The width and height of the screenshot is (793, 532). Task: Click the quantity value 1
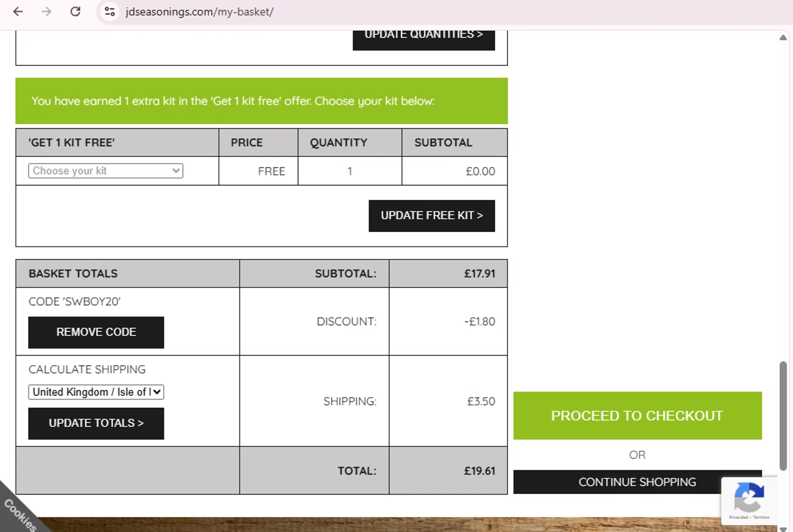pos(350,171)
